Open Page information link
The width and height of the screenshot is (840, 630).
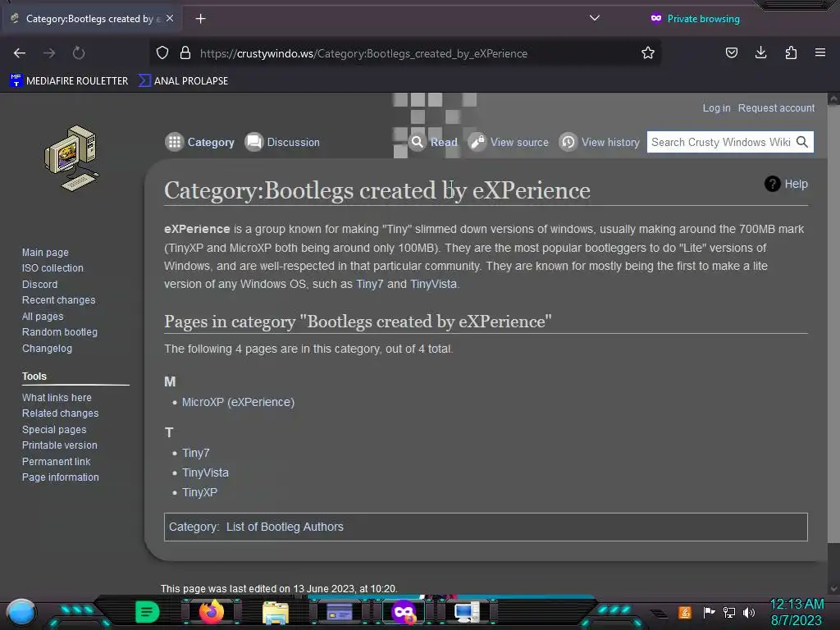60,477
